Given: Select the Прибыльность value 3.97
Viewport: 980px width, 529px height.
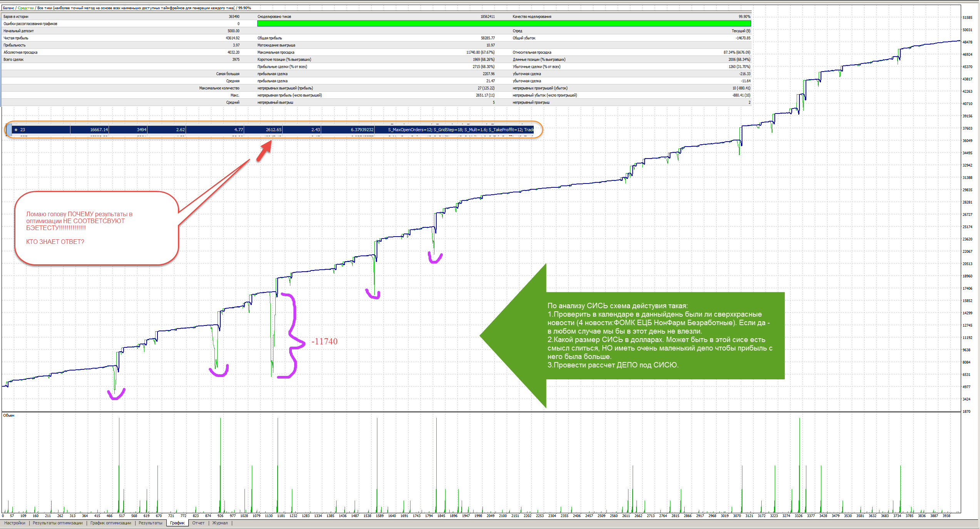Looking at the screenshot, I should coord(236,45).
